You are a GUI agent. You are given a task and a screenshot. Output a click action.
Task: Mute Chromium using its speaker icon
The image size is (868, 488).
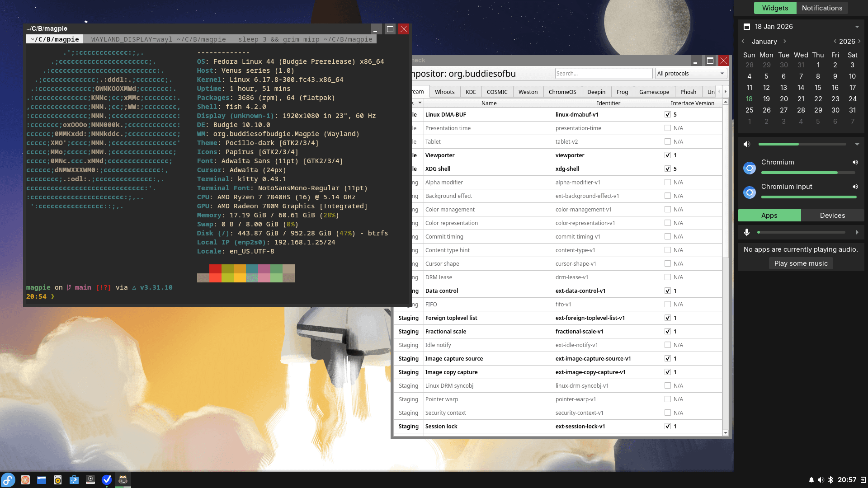855,162
